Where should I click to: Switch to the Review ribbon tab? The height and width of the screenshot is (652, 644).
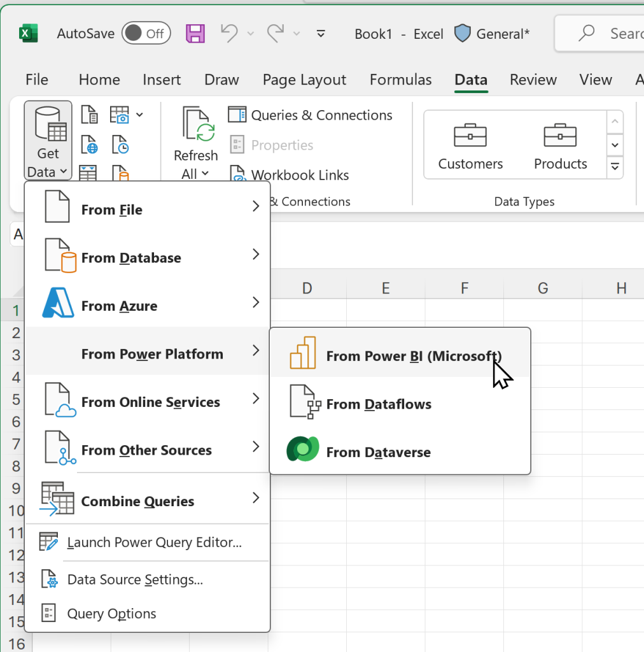[x=533, y=80]
